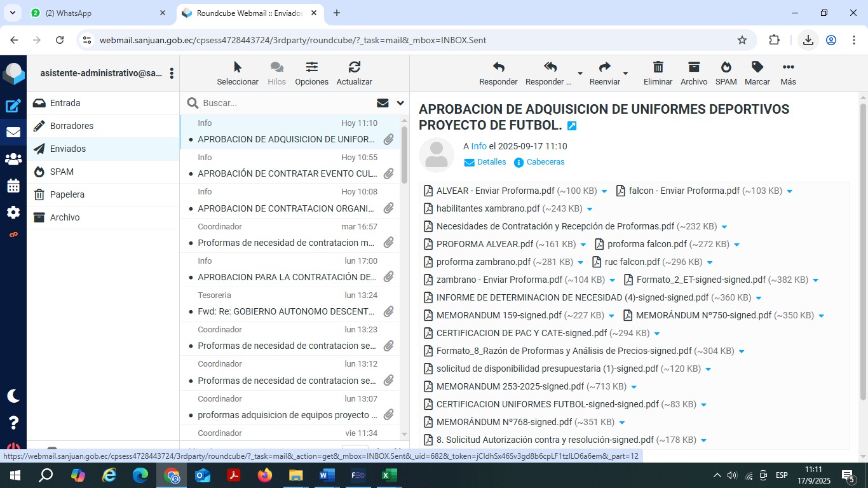The height and width of the screenshot is (488, 868).
Task: Click the Archivo archive toolbar icon
Action: (693, 68)
